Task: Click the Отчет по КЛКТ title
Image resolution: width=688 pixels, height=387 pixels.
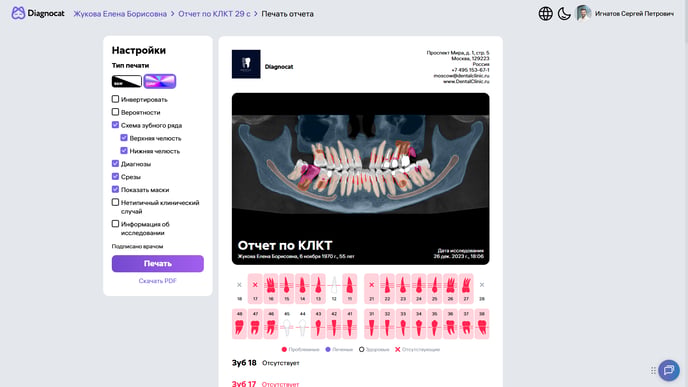Action: click(285, 245)
